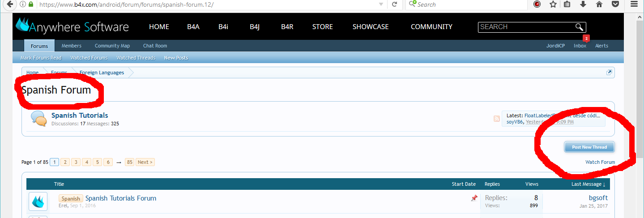Image resolution: width=644 pixels, height=218 pixels.
Task: Click the Watch Forum link
Action: point(600,162)
